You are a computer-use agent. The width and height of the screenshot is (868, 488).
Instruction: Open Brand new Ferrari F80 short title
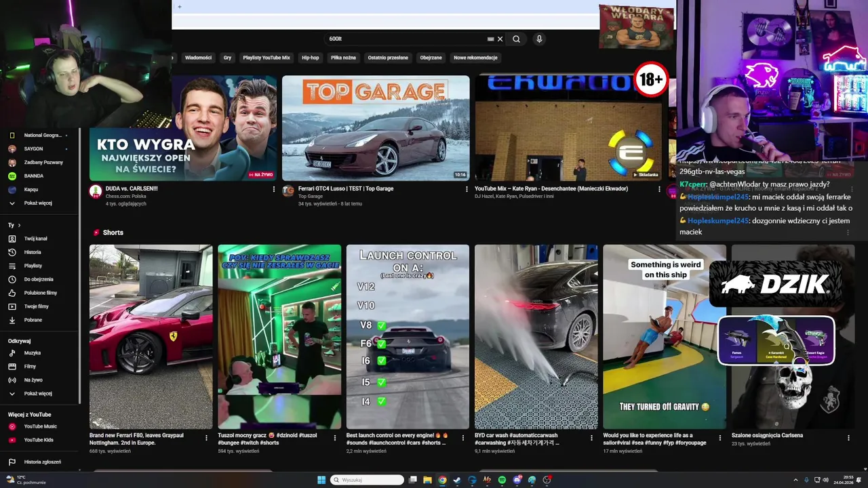coord(136,439)
